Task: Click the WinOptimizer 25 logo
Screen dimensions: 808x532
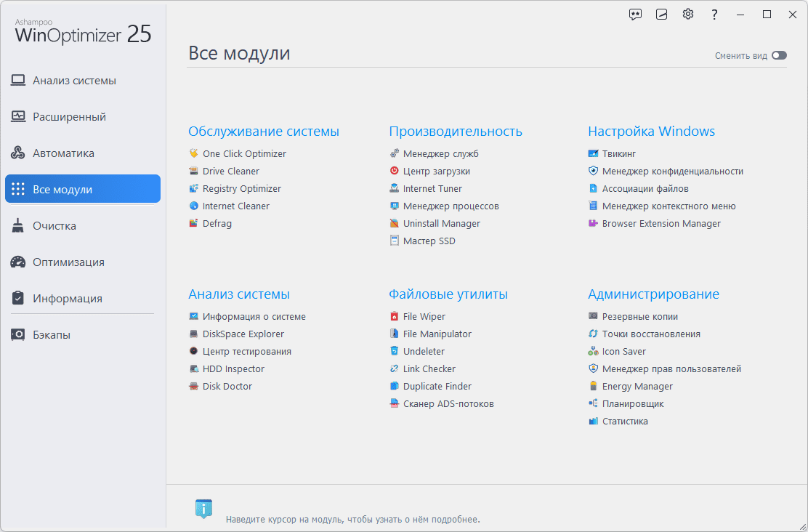Action: pyautogui.click(x=83, y=32)
